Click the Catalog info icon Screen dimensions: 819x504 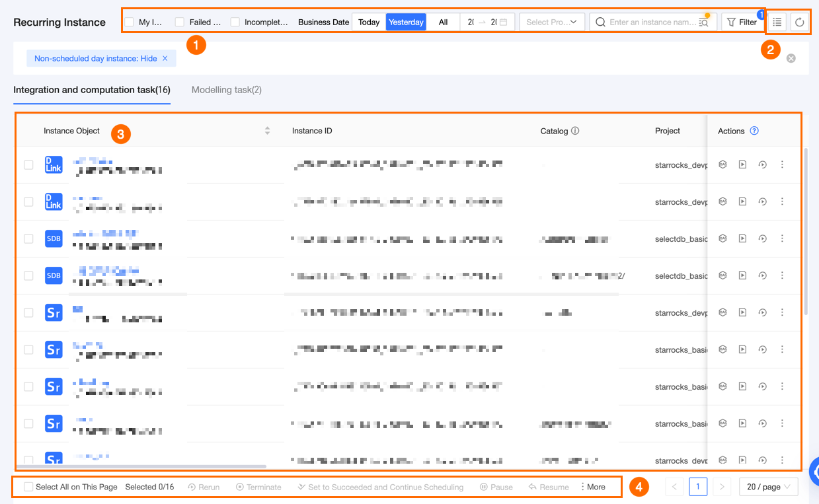[575, 131]
